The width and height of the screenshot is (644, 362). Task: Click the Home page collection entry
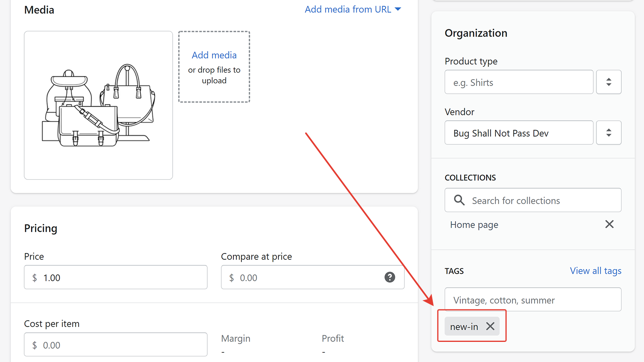click(474, 224)
